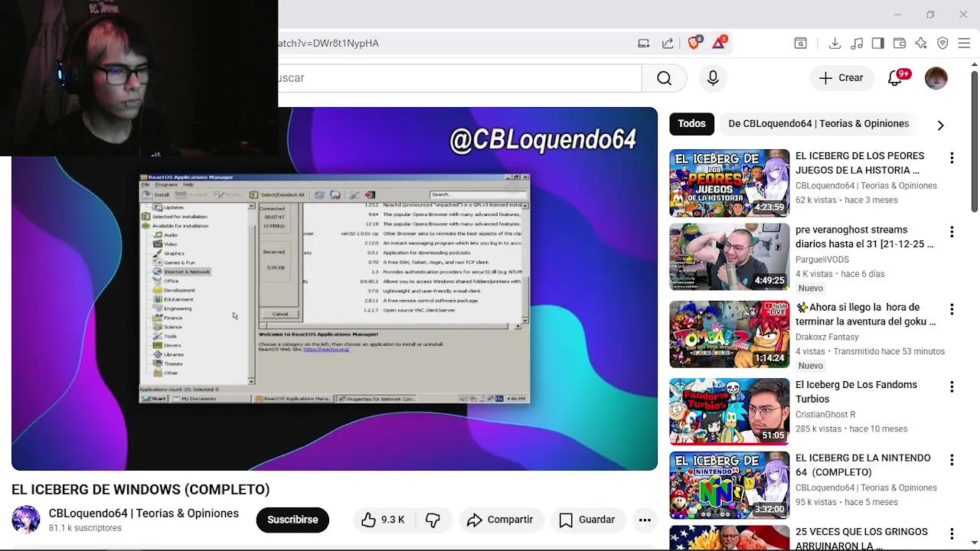The image size is (980, 551).
Task: Click the EL ICEBERG DE WINDOWS (COMPLETO) title
Action: 141,490
